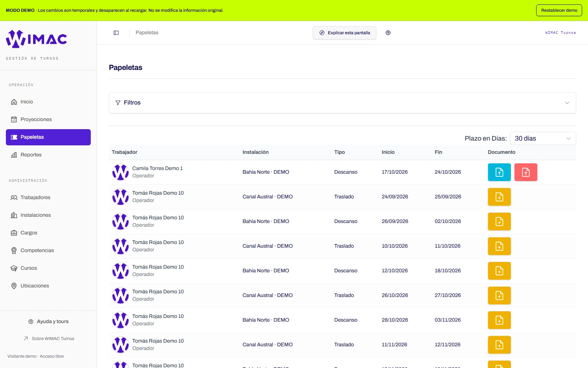Click the Documento column header
Screen dimensions: 588x368
point(502,152)
